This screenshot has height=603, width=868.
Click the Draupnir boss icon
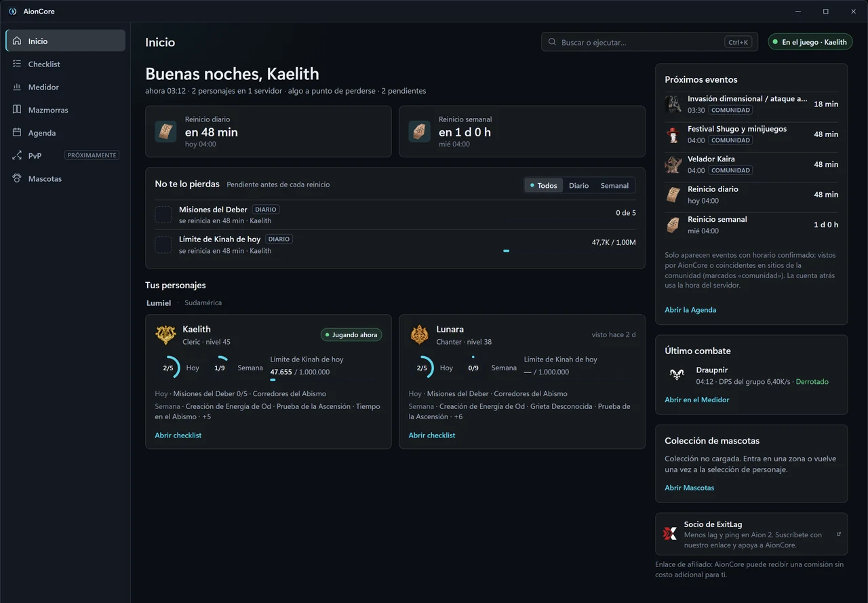pyautogui.click(x=676, y=374)
